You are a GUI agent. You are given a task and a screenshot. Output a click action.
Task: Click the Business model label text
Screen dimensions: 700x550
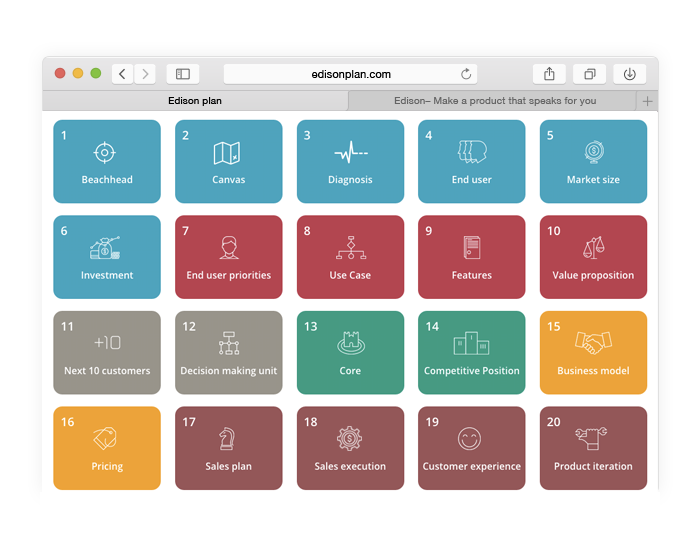593,371
